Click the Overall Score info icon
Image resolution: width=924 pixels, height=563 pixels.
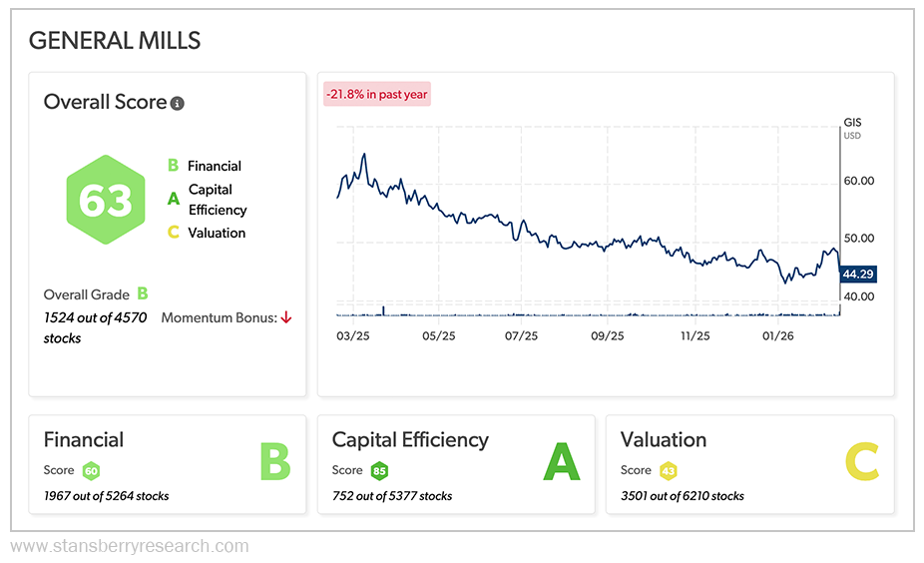[178, 103]
